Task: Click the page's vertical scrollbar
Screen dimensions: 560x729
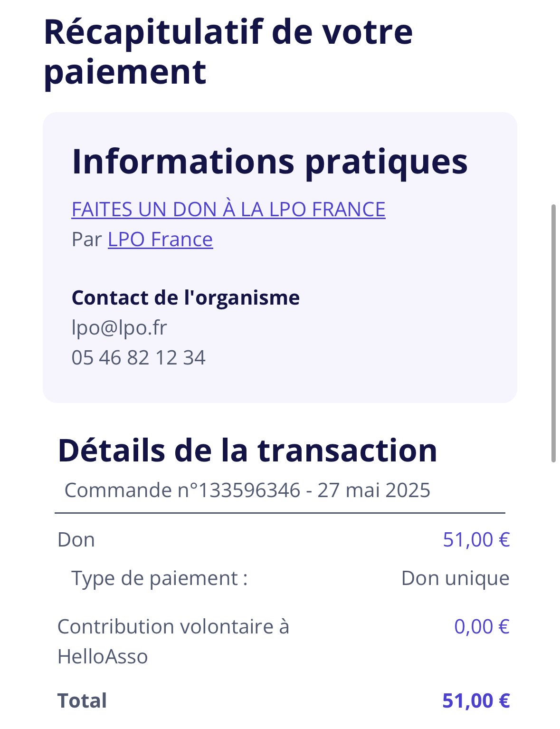Action: tap(553, 333)
